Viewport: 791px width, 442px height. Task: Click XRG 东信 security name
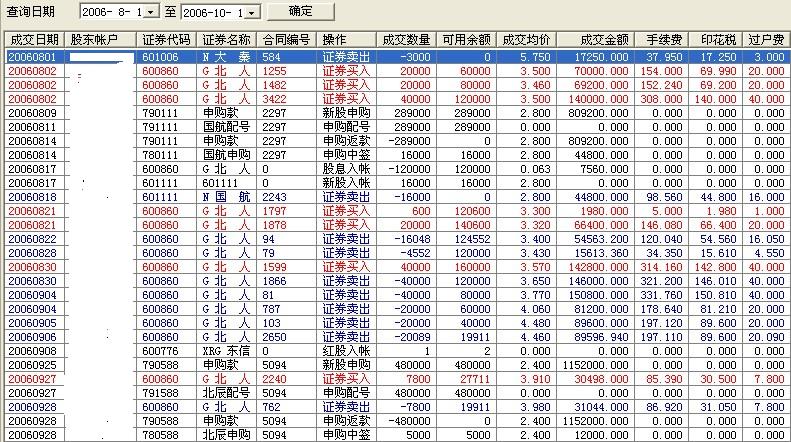pyautogui.click(x=226, y=351)
